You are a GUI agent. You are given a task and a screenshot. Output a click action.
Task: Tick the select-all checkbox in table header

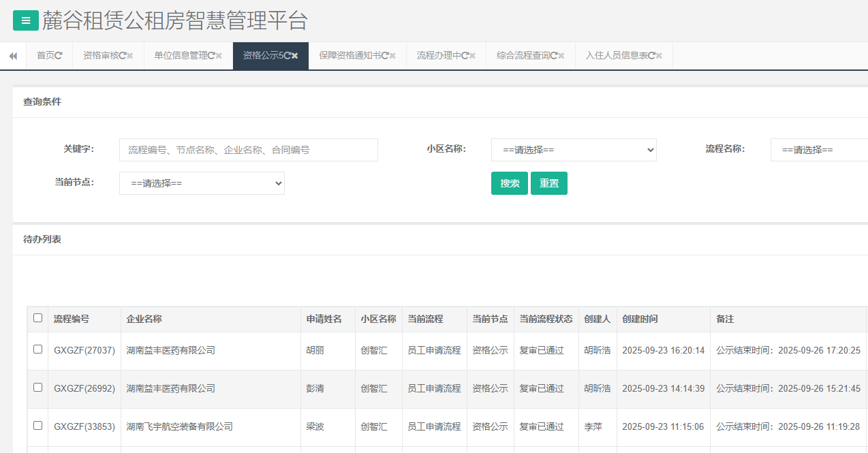click(x=37, y=318)
